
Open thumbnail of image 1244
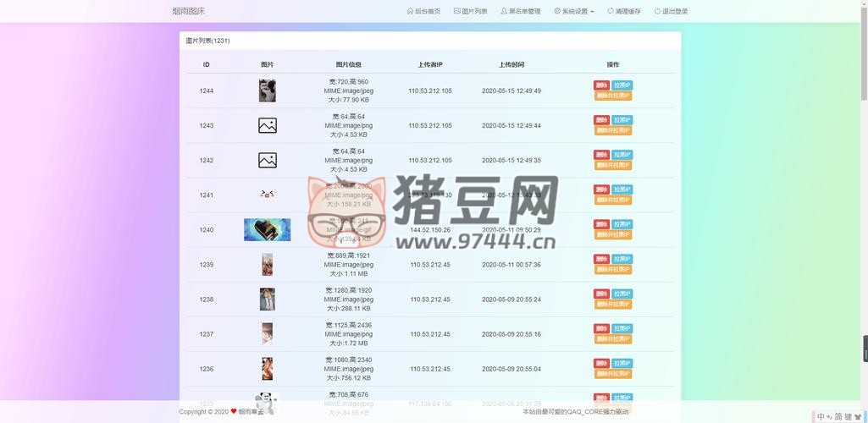click(267, 91)
